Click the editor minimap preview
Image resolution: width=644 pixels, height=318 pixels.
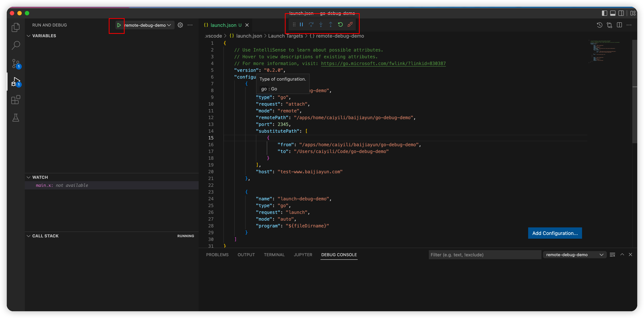(x=605, y=51)
